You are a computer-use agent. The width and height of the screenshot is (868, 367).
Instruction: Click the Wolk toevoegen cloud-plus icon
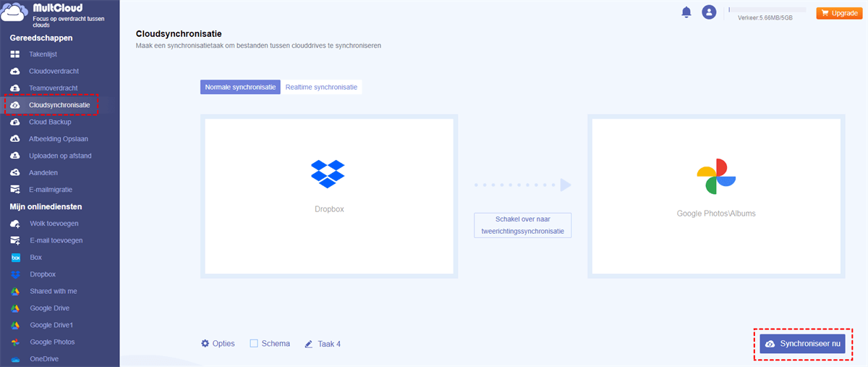15,224
